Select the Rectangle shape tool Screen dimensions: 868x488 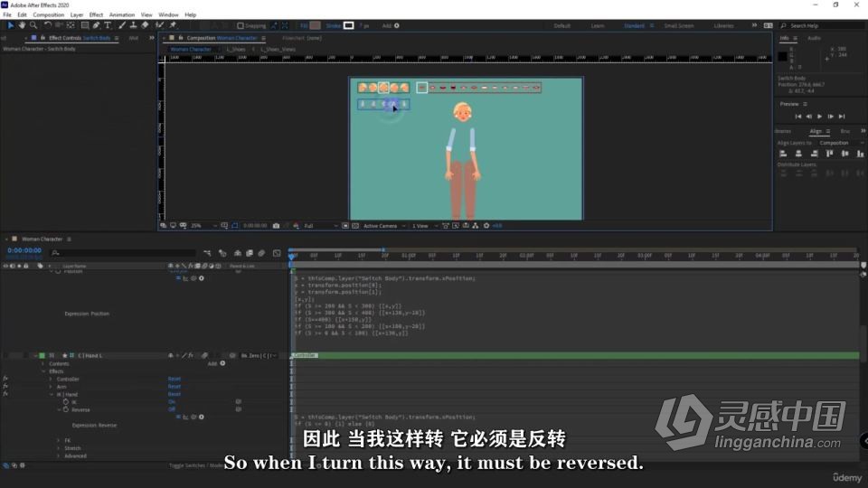coord(85,25)
